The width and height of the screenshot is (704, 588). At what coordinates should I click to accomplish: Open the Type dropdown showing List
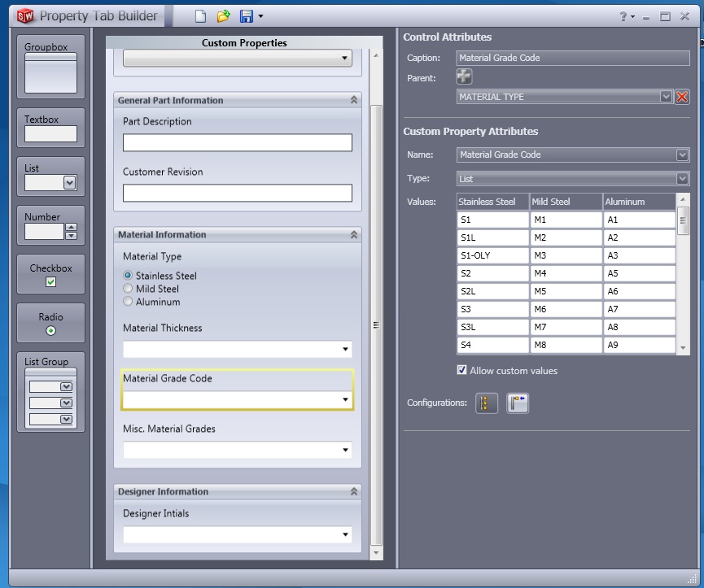(683, 178)
